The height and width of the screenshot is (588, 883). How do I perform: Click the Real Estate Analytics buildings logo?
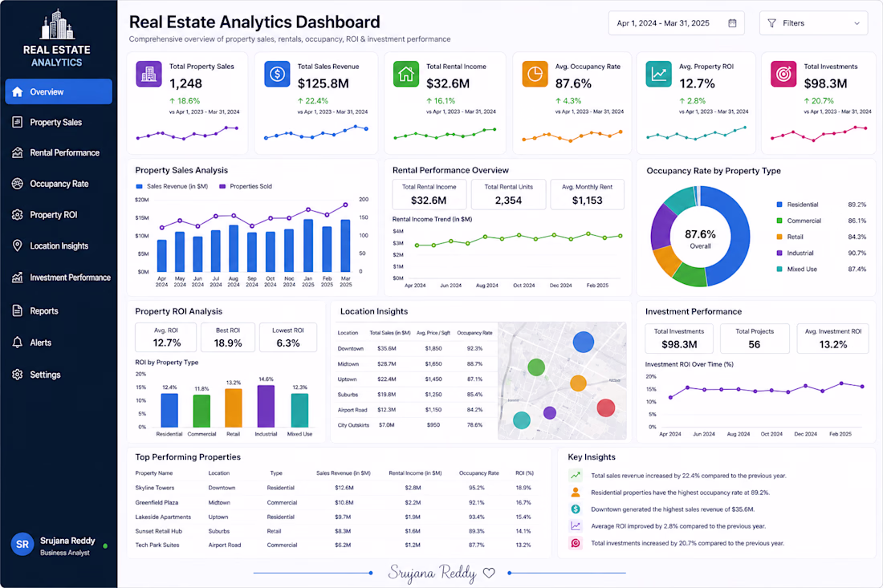pos(57,24)
